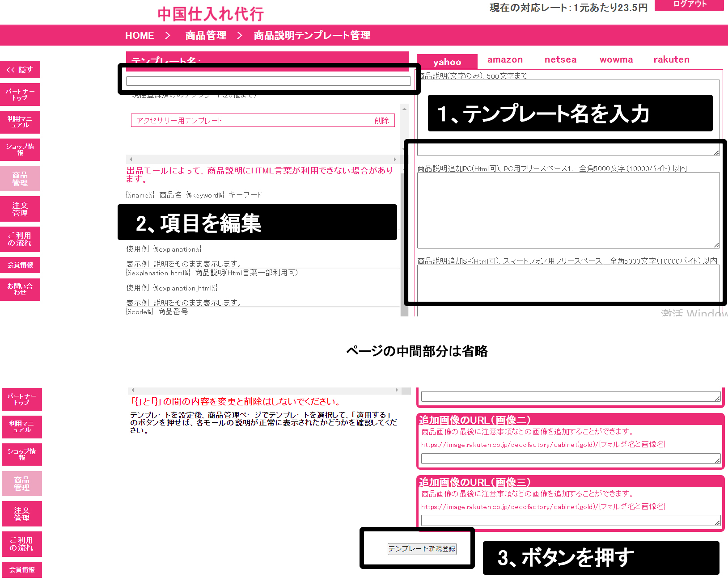Open 利用マニュアル in the top sidebar
728x581 pixels.
tap(20, 122)
